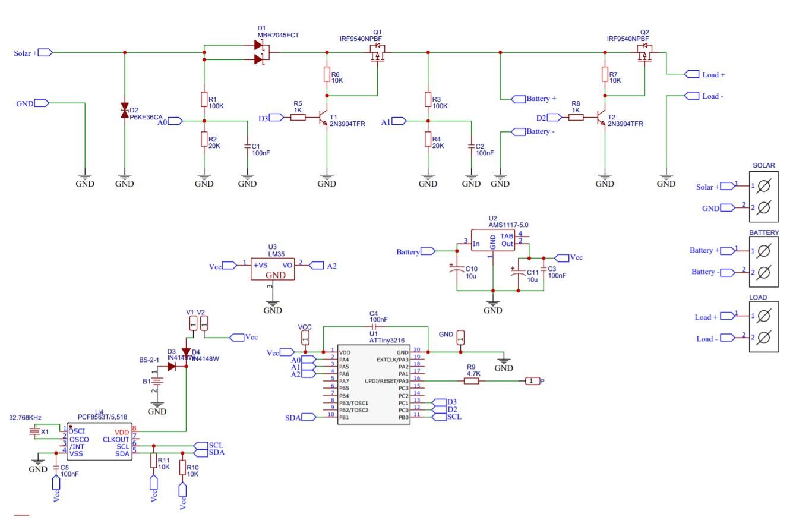Click resistor R1 100K symbol
The image size is (812, 520).
(x=204, y=99)
